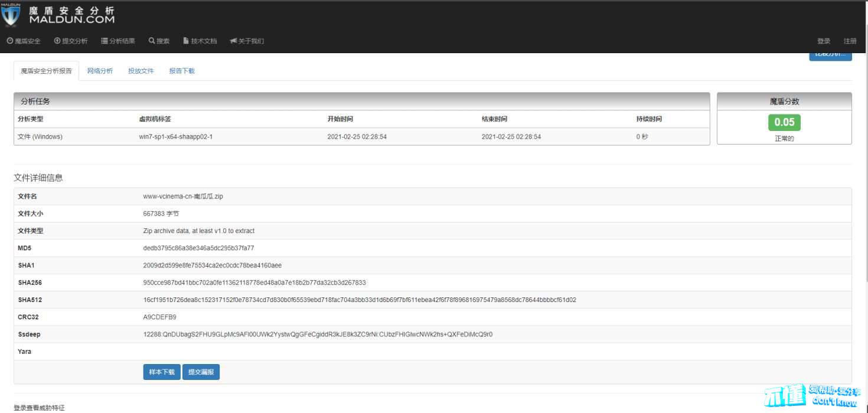Click the watermark logo at bottom right
This screenshot has height=413, width=868.
(811, 395)
